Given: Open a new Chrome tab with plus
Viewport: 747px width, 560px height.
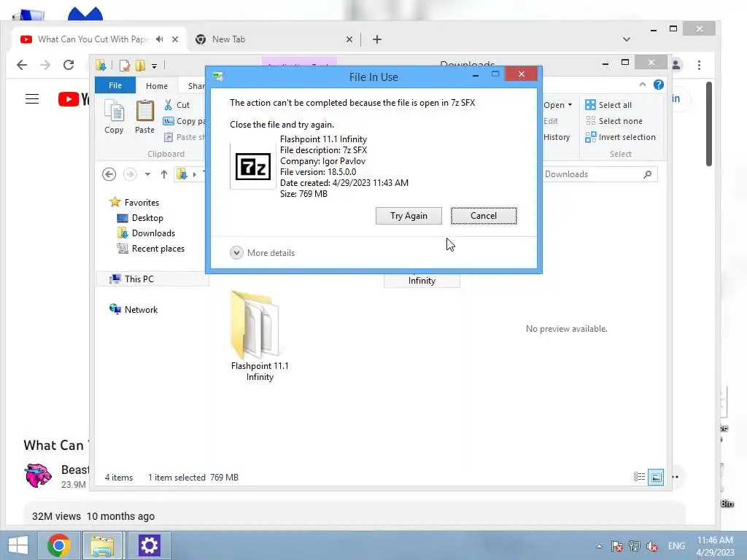Looking at the screenshot, I should coord(377,39).
